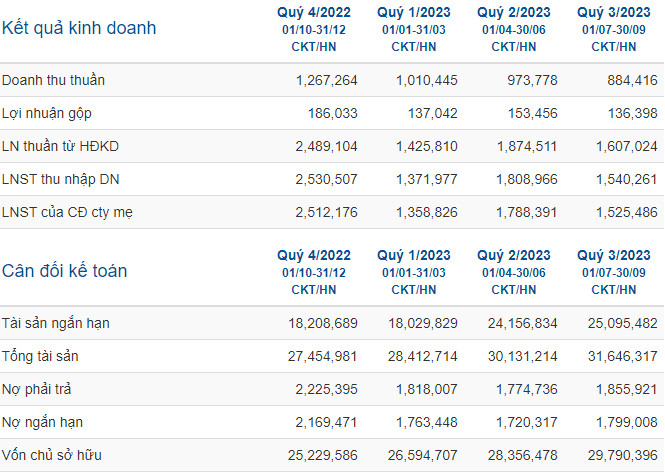Screen dimensions: 665x474
Task: Click the Lợi nhuận gộp row label
Action: click(47, 114)
